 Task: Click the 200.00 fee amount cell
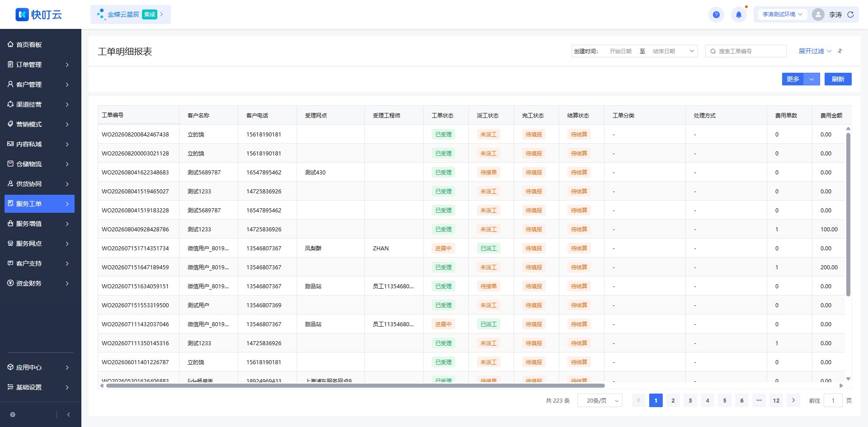coord(829,267)
